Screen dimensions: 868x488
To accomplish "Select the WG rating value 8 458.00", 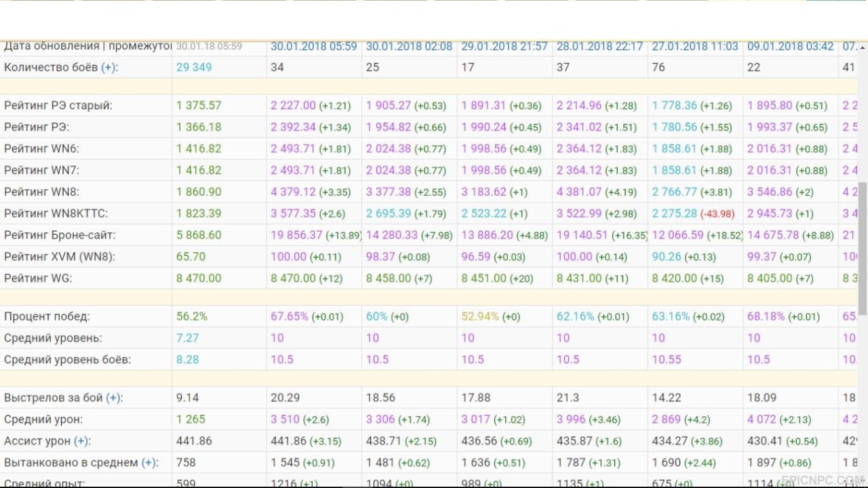I will [x=389, y=279].
